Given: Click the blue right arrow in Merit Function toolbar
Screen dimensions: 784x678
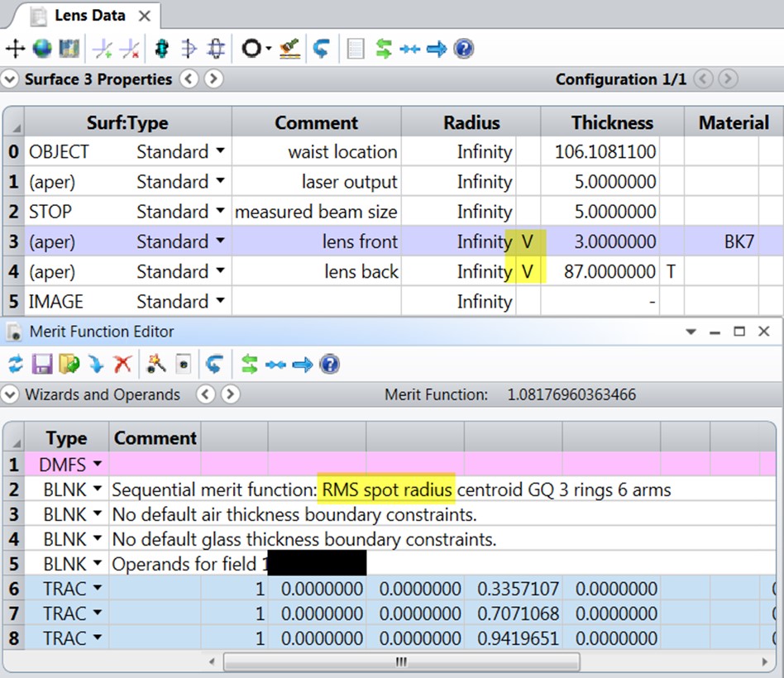Looking at the screenshot, I should (303, 365).
